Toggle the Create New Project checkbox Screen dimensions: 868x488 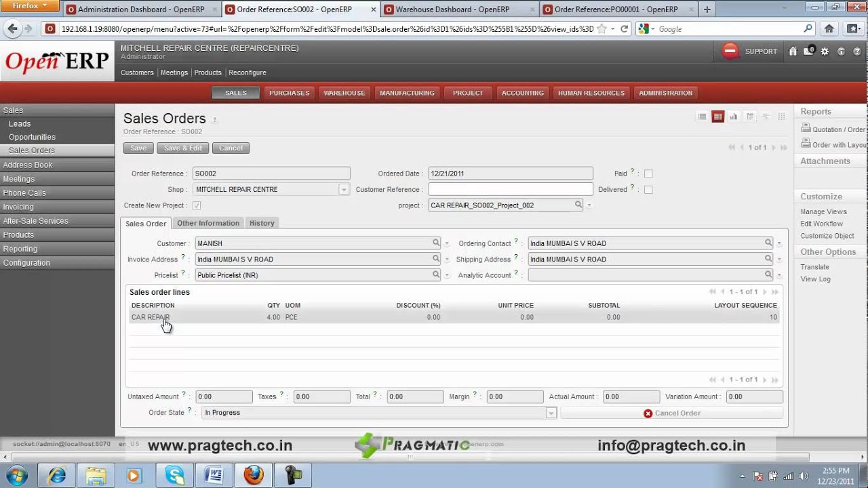coord(197,205)
